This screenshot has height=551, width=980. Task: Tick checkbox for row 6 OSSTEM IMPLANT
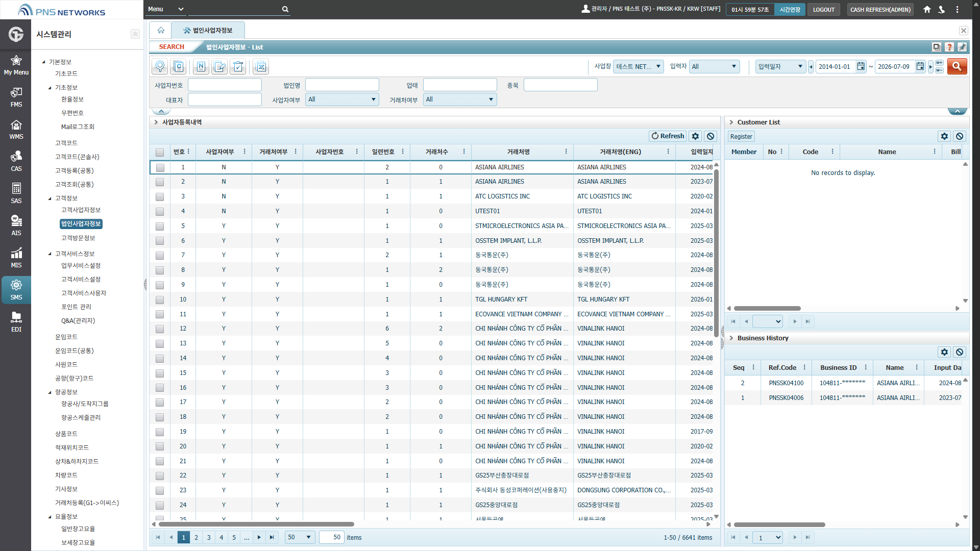160,241
